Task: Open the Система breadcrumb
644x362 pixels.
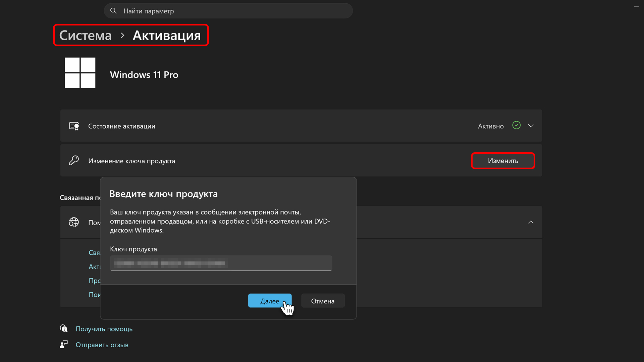Action: pyautogui.click(x=85, y=36)
